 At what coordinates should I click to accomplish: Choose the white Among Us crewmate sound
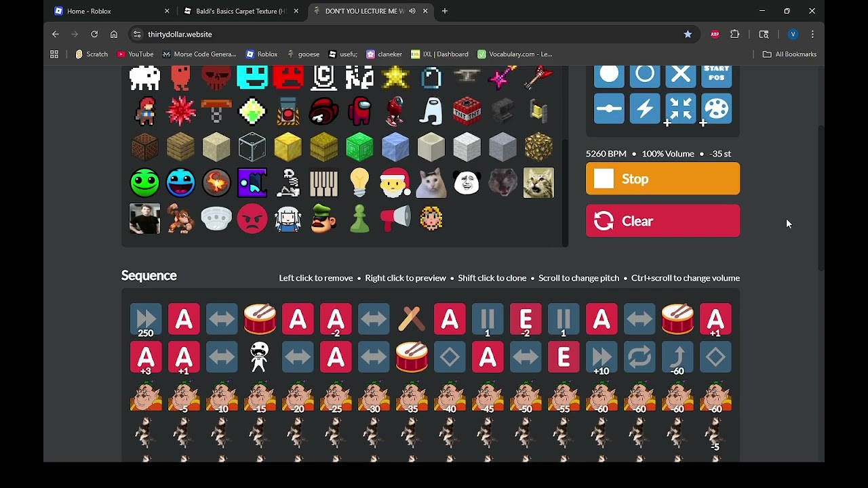pos(431,111)
